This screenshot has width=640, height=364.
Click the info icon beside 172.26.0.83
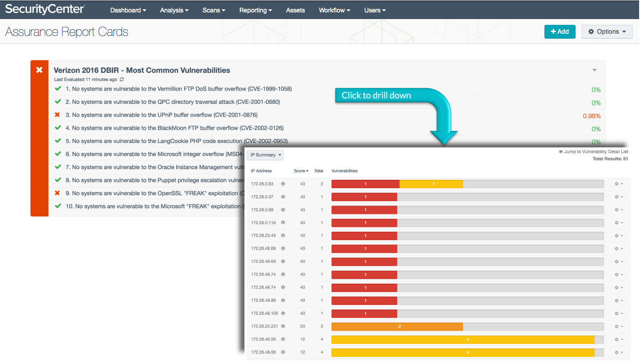(283, 184)
